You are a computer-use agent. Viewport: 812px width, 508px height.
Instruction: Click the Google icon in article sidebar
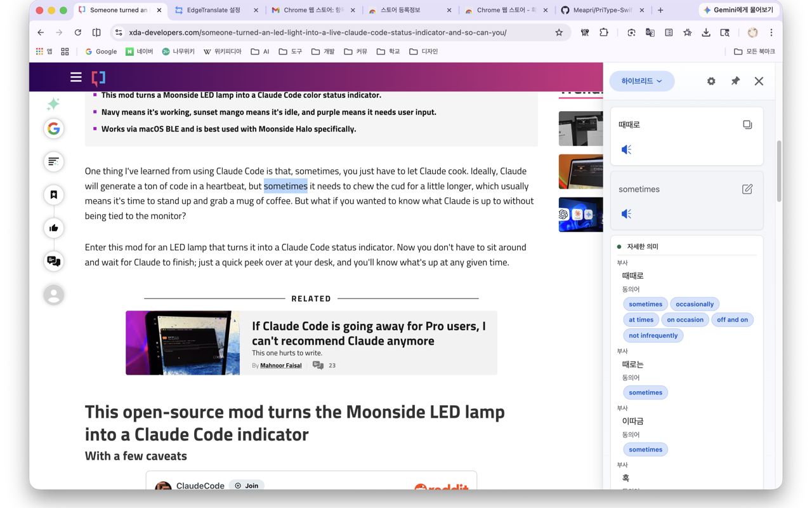(54, 129)
